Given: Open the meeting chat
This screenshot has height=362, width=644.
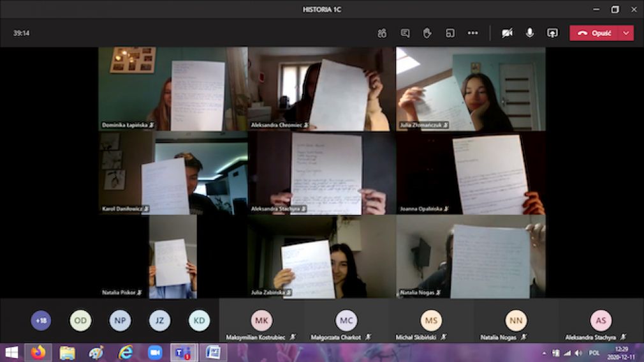Looking at the screenshot, I should pyautogui.click(x=405, y=33).
